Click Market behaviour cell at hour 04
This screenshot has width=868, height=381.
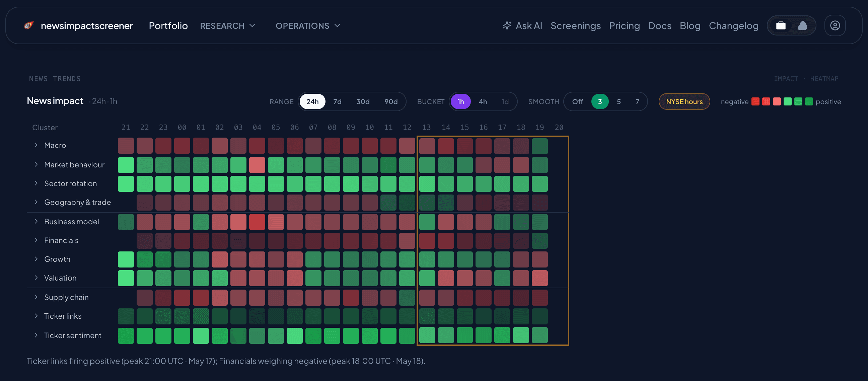coord(257,165)
